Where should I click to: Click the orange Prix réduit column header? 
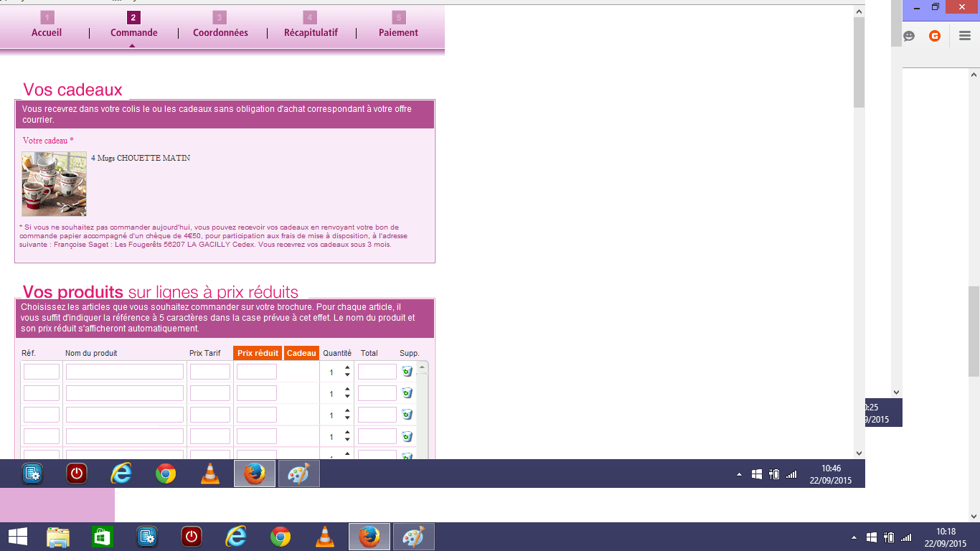point(258,353)
